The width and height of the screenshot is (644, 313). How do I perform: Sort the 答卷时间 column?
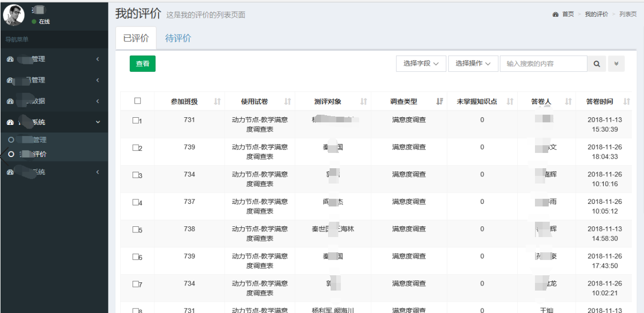(627, 101)
